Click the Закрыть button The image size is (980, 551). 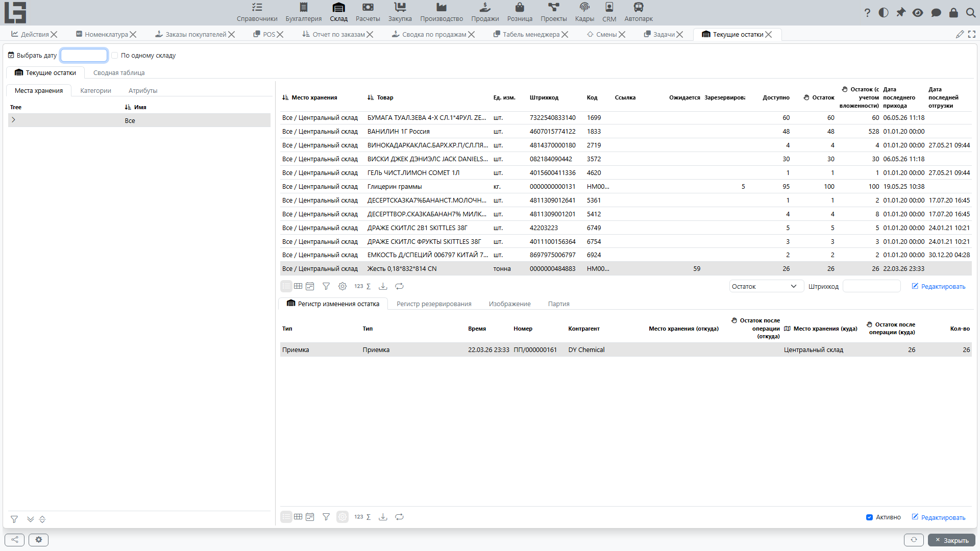(951, 540)
